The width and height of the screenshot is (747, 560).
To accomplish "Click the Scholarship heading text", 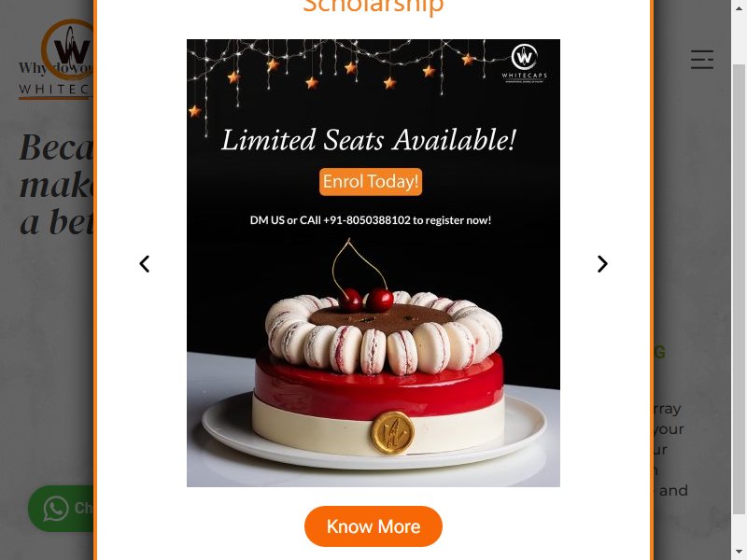I will pyautogui.click(x=373, y=6).
